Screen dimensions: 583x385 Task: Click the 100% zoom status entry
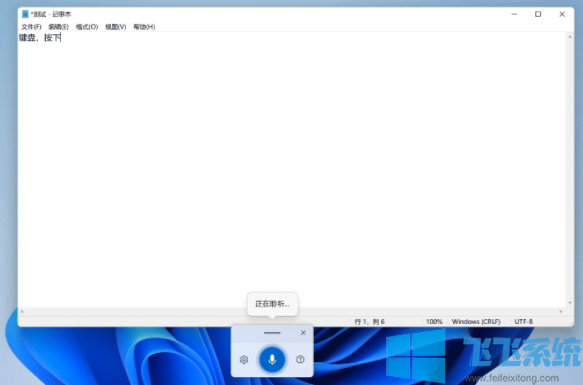(434, 321)
